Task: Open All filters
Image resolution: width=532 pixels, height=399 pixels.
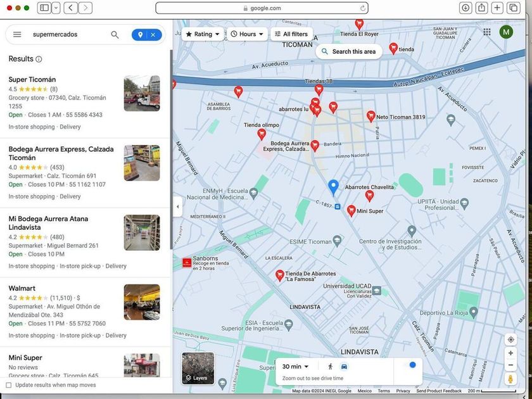Action: (x=291, y=34)
